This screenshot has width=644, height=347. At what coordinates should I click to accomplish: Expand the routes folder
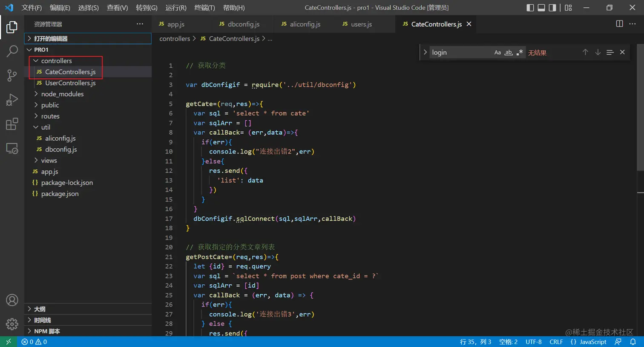[x=88, y=116]
